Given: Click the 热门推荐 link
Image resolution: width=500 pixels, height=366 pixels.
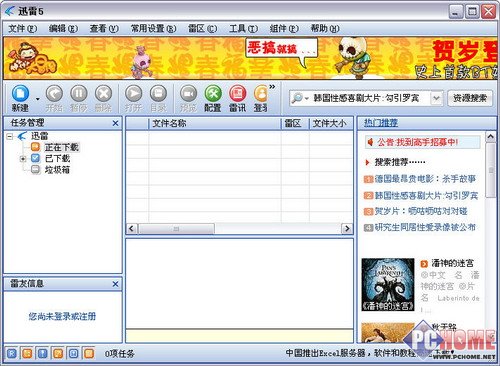Looking at the screenshot, I should 381,123.
